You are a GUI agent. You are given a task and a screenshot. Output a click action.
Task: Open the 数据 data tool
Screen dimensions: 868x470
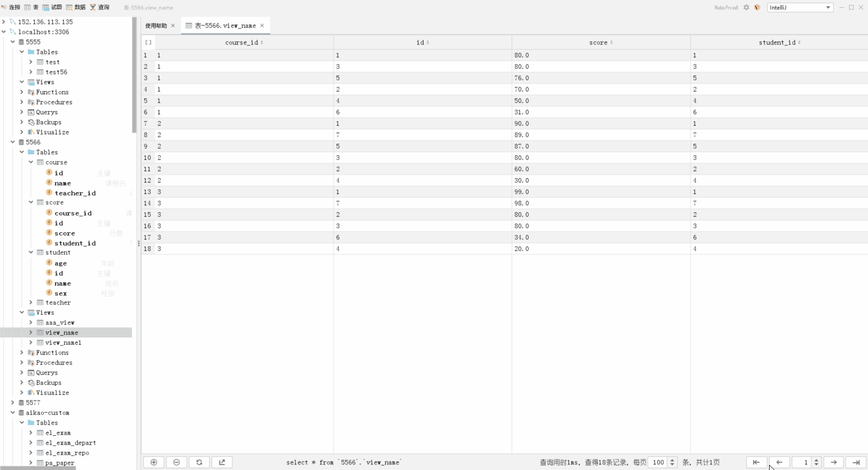click(76, 7)
